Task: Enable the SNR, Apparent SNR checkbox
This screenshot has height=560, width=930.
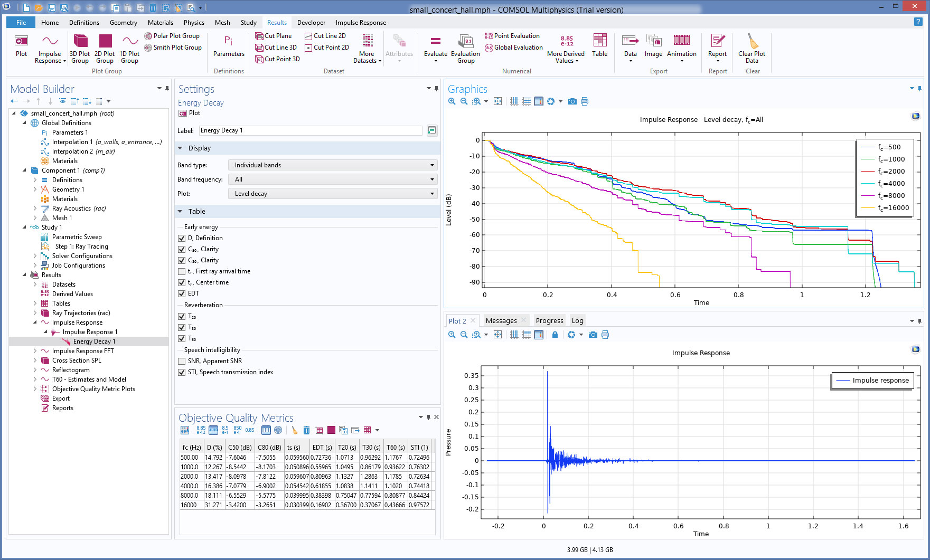Action: pyautogui.click(x=182, y=361)
